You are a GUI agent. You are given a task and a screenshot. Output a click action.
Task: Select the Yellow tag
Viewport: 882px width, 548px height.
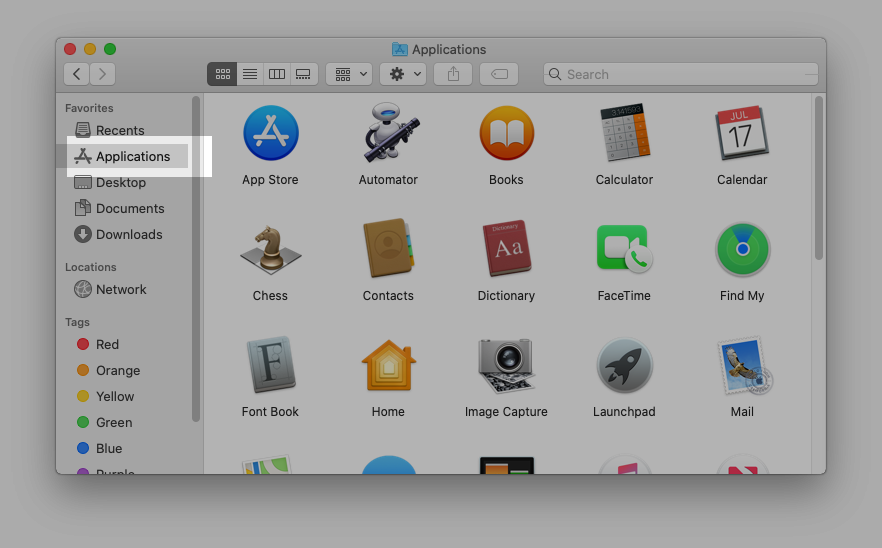(x=106, y=396)
